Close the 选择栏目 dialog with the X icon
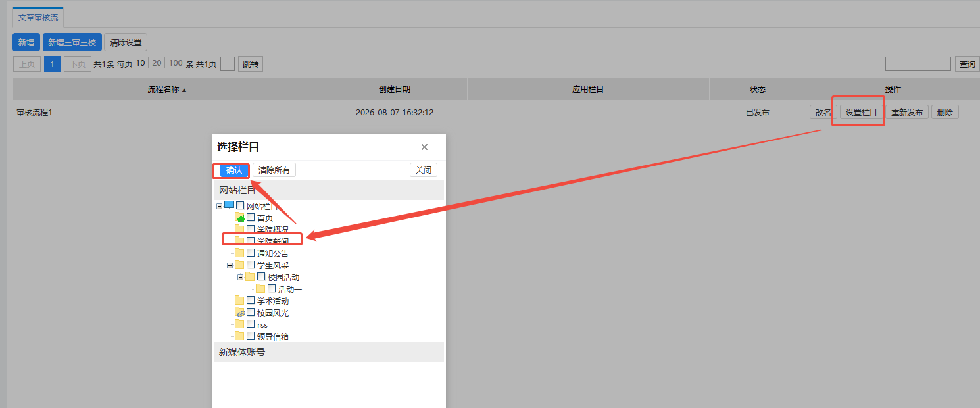980x408 pixels. [x=424, y=147]
